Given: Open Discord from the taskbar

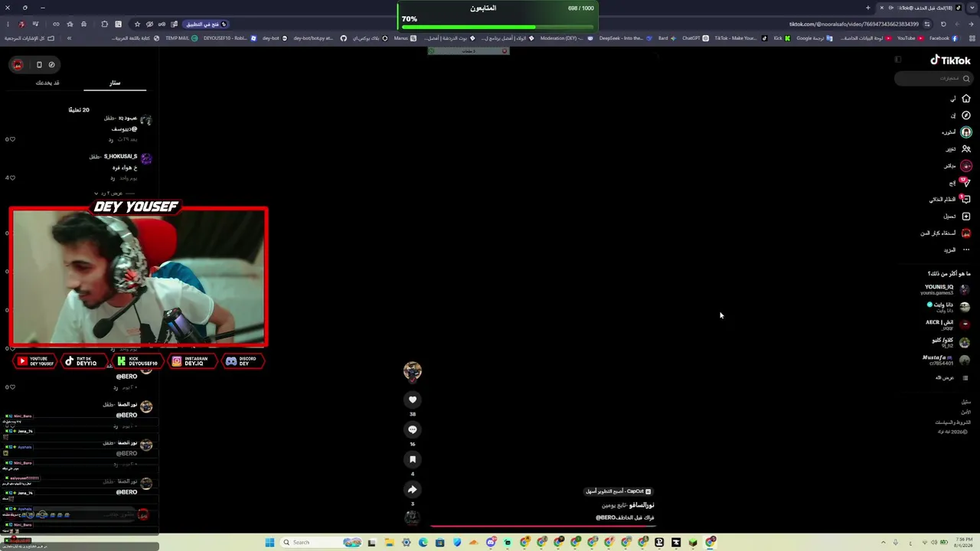Looking at the screenshot, I should (491, 543).
